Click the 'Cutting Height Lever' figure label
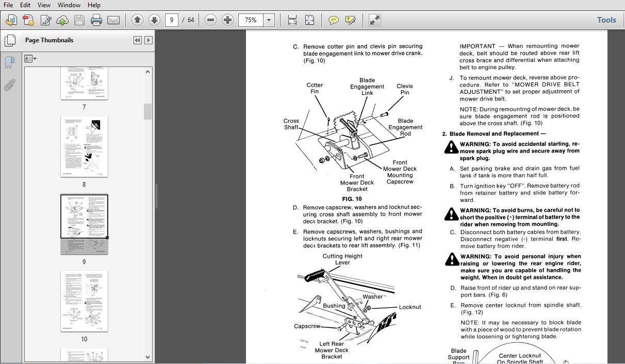The image size is (625, 364). click(x=342, y=259)
